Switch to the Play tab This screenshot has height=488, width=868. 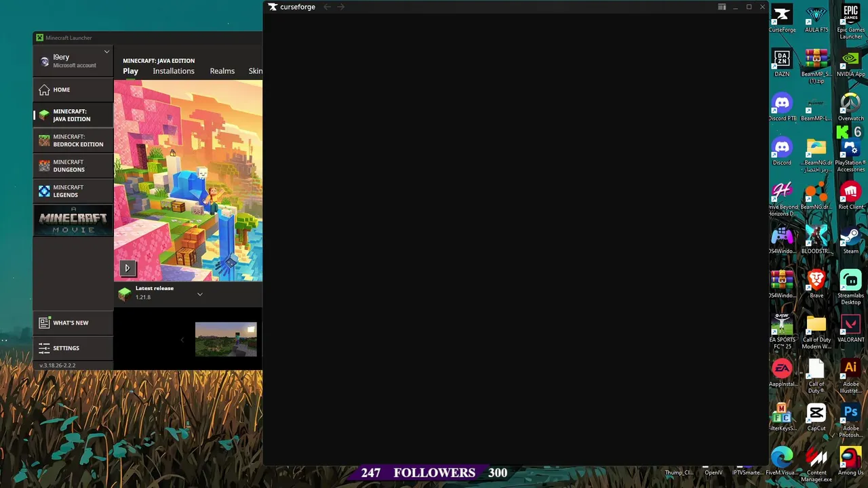pyautogui.click(x=130, y=71)
